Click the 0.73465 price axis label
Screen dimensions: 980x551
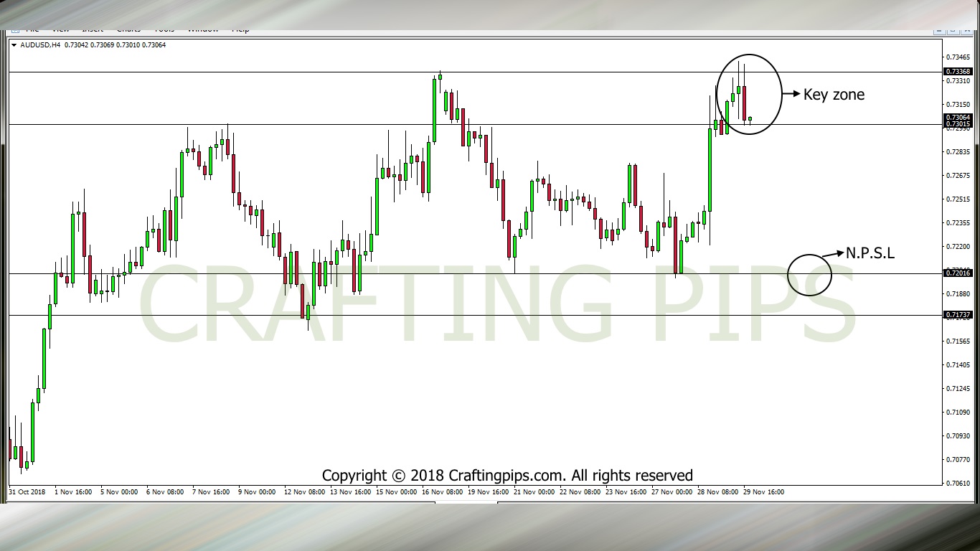tap(959, 57)
